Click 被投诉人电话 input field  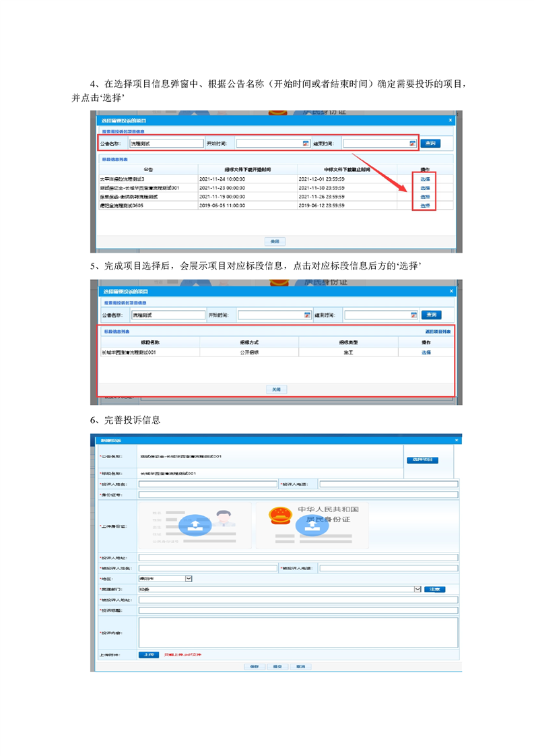(x=389, y=568)
